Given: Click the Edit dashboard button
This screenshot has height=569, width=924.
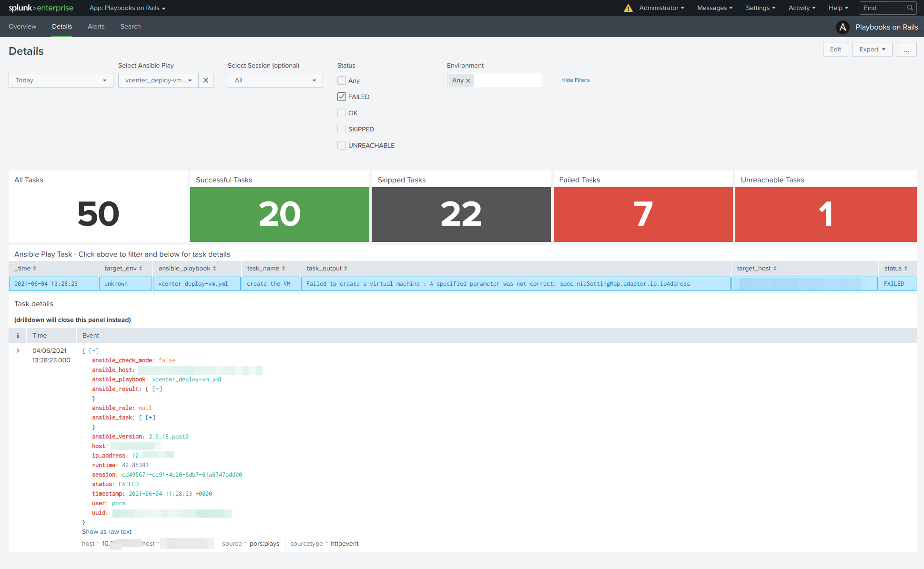Looking at the screenshot, I should pos(835,50).
